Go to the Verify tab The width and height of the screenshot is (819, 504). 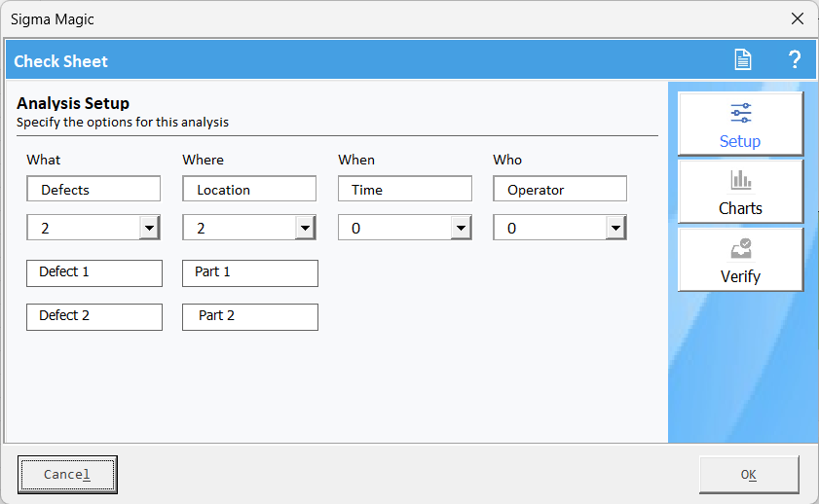click(x=740, y=260)
